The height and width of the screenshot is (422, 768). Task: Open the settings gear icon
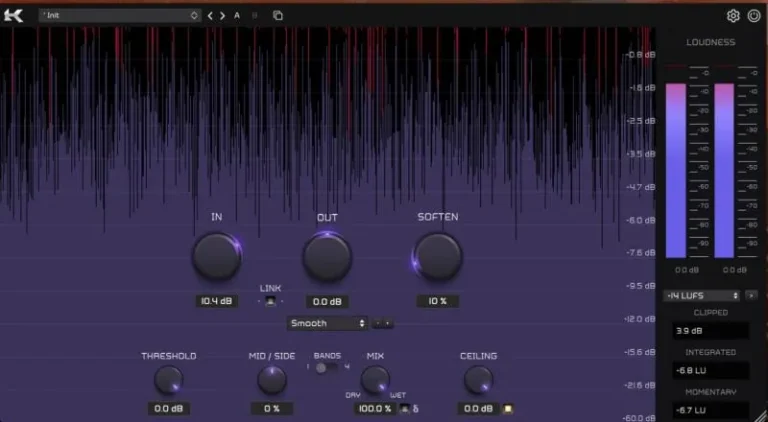coord(732,15)
